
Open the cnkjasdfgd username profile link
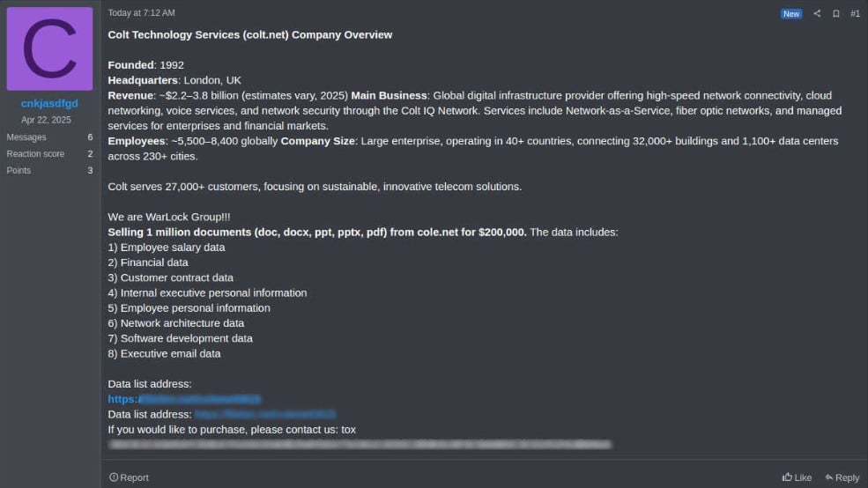(x=49, y=104)
